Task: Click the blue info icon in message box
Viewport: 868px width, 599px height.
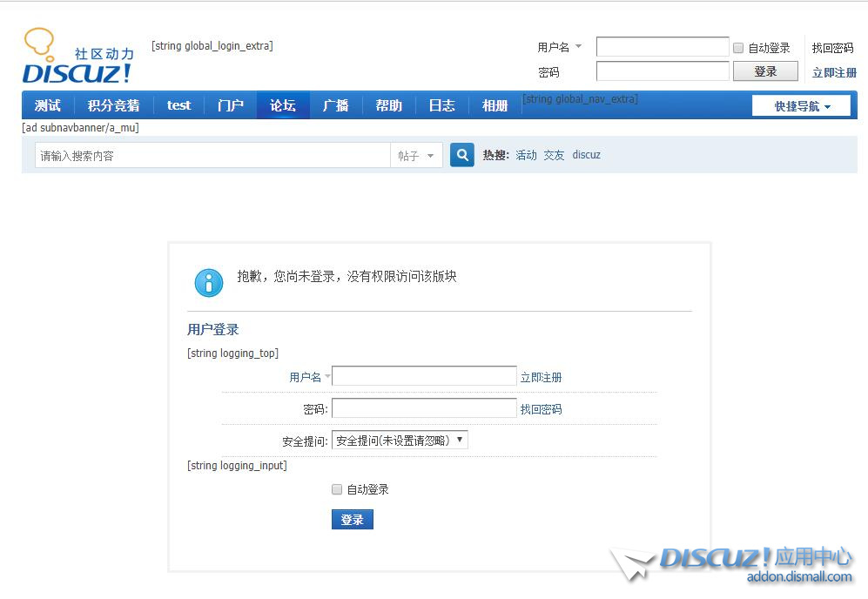Action: 209,282
